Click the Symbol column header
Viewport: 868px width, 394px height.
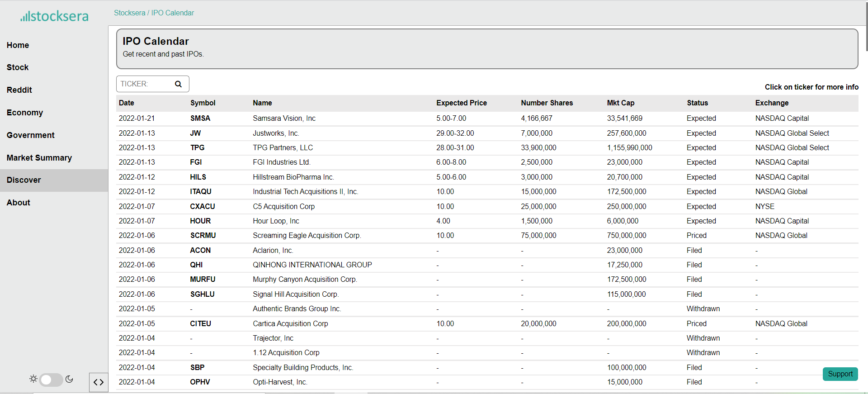coord(203,103)
